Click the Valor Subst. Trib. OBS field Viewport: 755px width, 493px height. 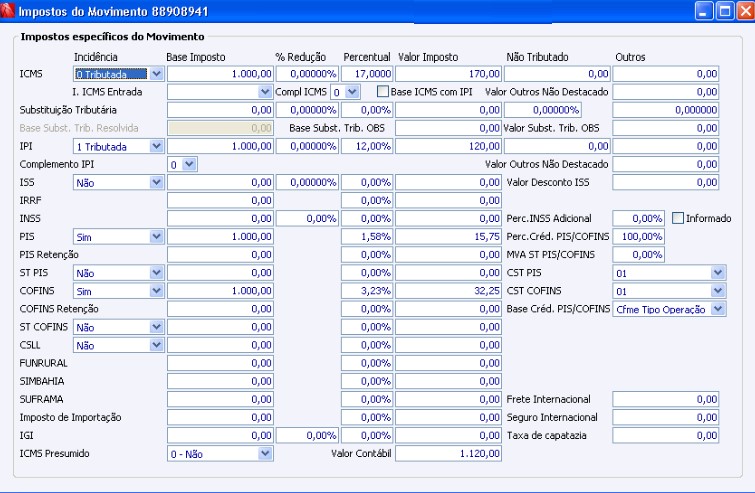[x=666, y=128]
